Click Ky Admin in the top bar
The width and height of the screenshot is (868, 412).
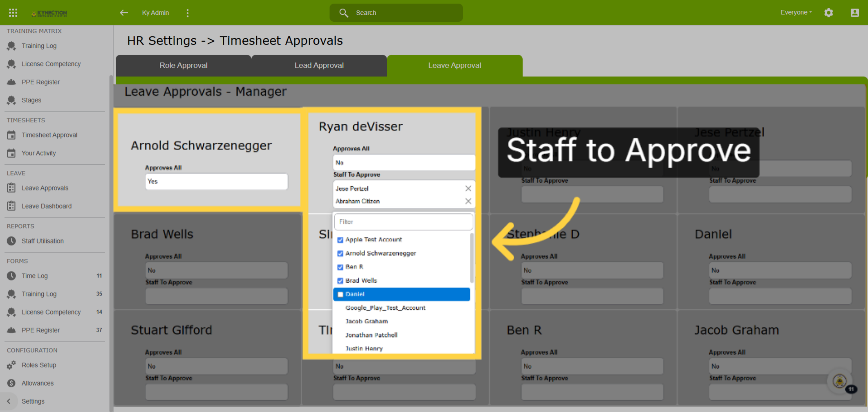click(x=156, y=13)
